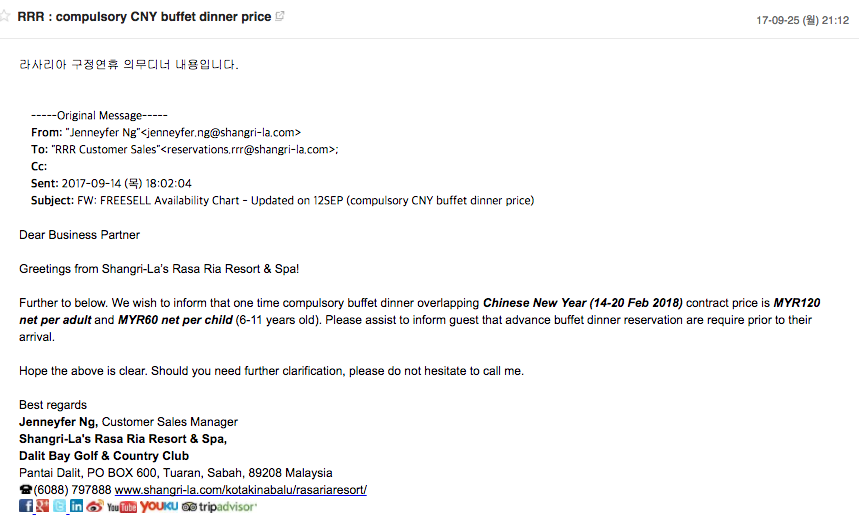This screenshot has height=523, width=859.
Task: Click the telephone icon before phone number
Action: tap(26, 490)
